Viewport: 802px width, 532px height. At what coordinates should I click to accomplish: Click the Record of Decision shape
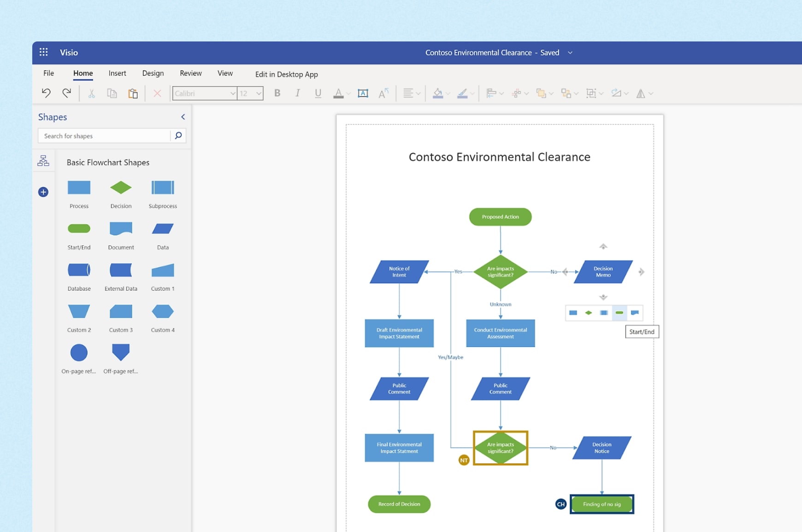[399, 504]
